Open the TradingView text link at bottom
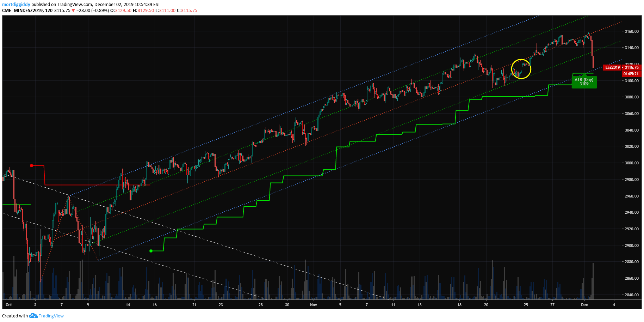Viewport: 644px width, 322px height. [51, 316]
